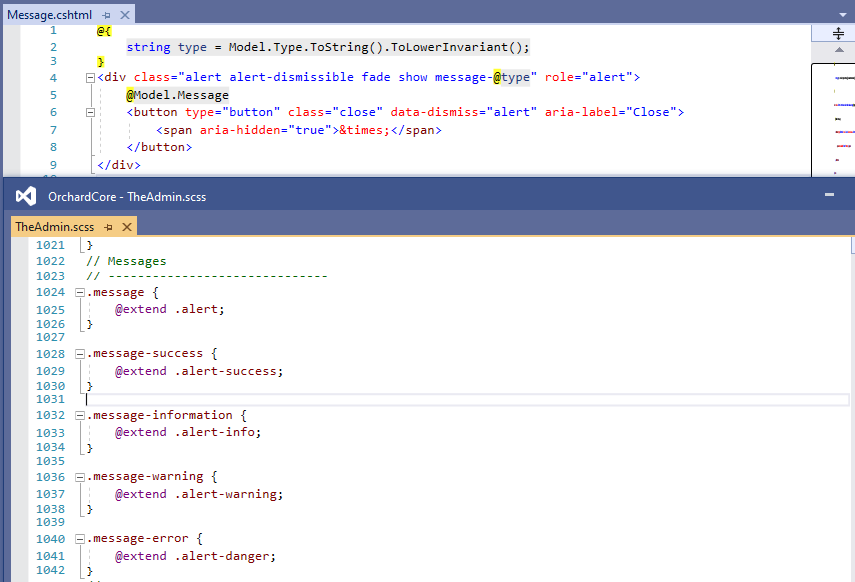Select the Message.cshtml tab
The height and width of the screenshot is (582, 855).
point(49,15)
